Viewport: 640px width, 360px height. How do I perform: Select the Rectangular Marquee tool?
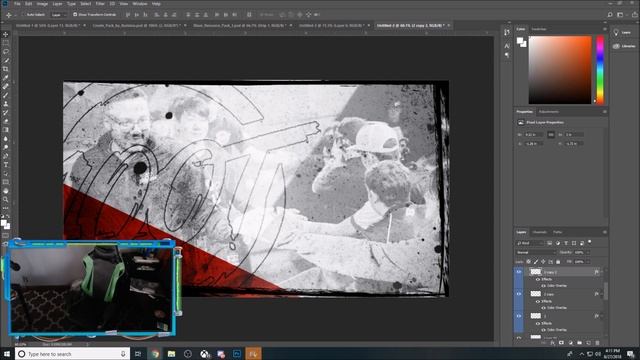(x=6, y=43)
